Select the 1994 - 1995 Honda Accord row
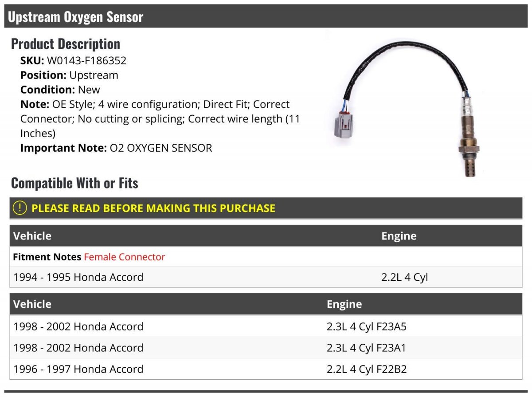Viewport: 532px width, 397px height. [266, 277]
